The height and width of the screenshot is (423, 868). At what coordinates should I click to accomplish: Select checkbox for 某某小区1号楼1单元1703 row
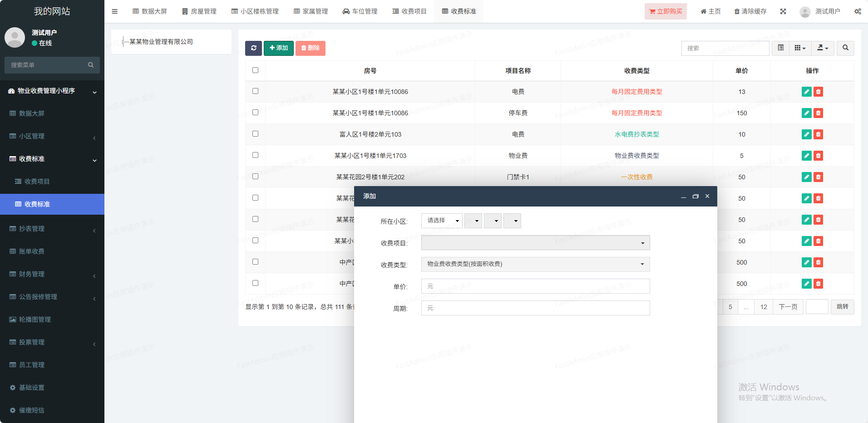tap(255, 155)
